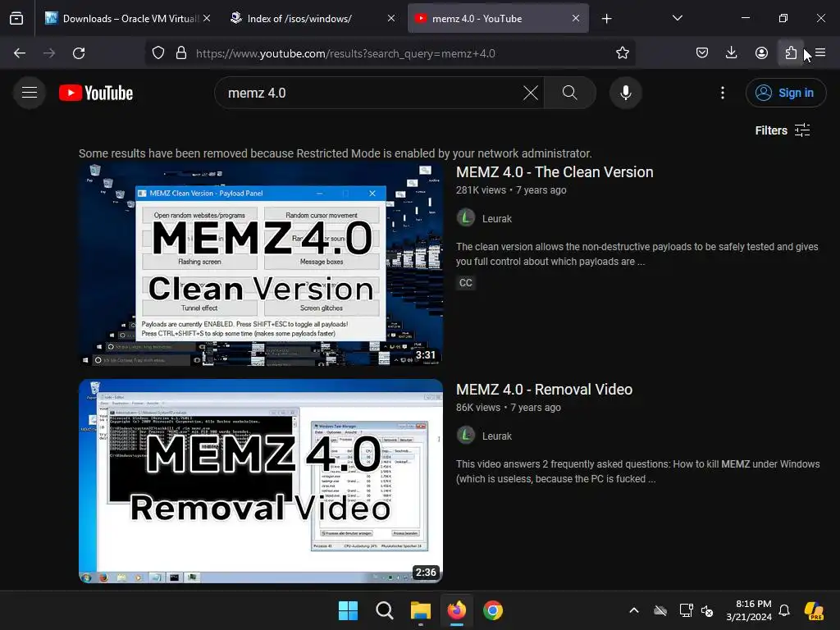Open Leurak channel on Removal Video result
Screen dimensions: 840x630
point(496,436)
